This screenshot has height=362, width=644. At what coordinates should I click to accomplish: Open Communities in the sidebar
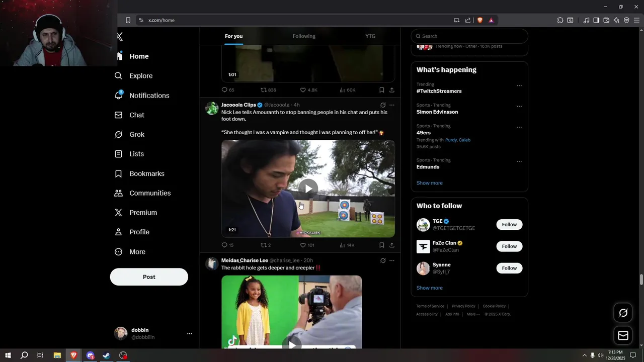pos(143,193)
